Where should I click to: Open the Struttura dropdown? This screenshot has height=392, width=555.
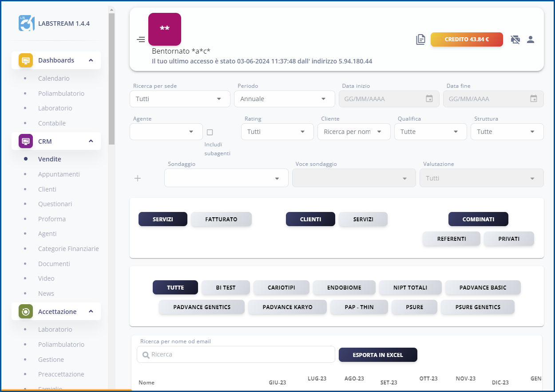[507, 132]
